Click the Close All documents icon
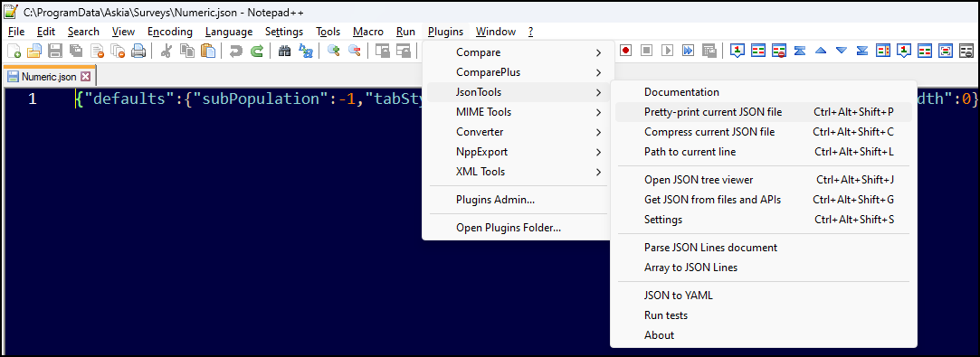This screenshot has width=980, height=357. click(x=118, y=52)
